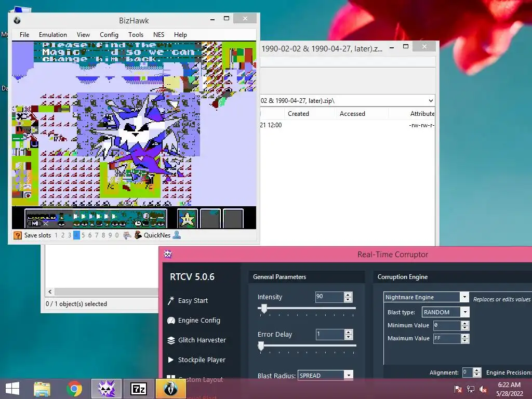Open the network icon in system tray
This screenshot has width=532, height=399.
(x=471, y=389)
